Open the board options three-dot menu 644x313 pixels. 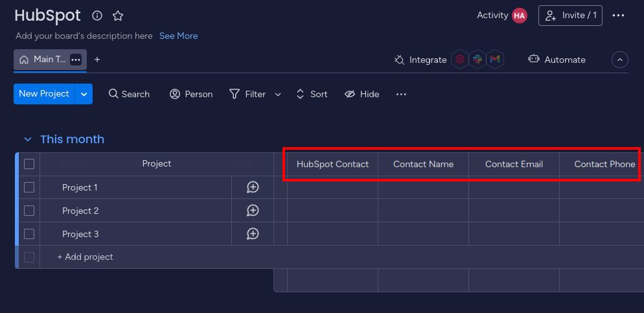point(618,16)
